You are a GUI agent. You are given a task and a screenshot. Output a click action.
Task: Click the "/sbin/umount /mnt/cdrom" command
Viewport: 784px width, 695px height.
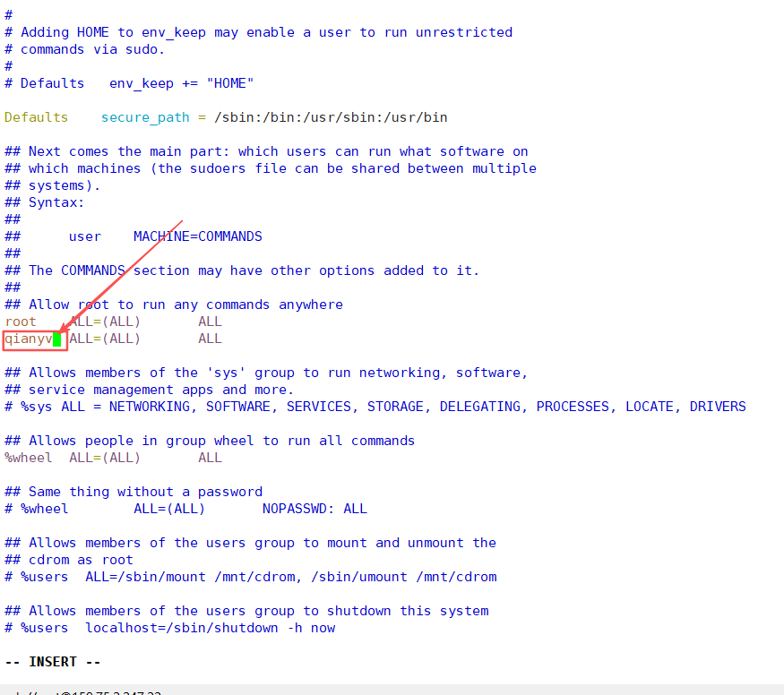pos(404,577)
